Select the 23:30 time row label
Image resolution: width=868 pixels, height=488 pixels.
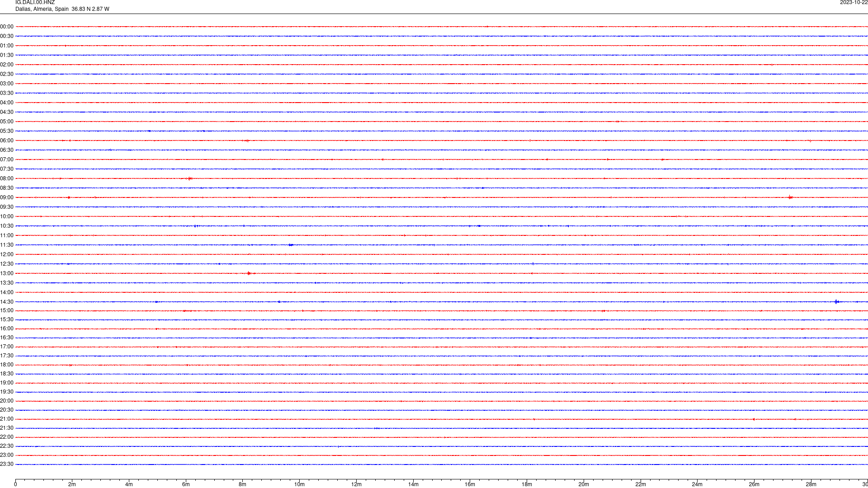(7, 464)
